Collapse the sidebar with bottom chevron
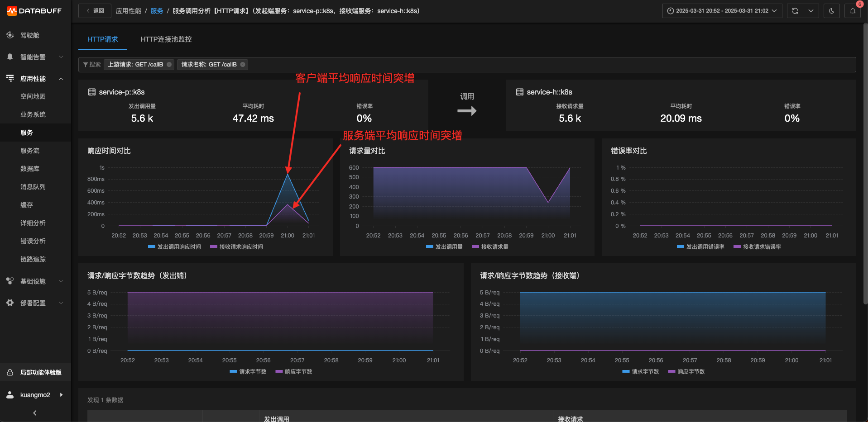 point(35,413)
